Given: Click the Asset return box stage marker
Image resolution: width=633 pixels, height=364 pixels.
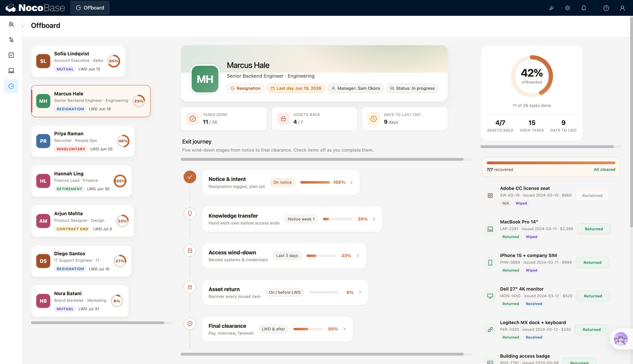Looking at the screenshot, I should [x=190, y=287].
